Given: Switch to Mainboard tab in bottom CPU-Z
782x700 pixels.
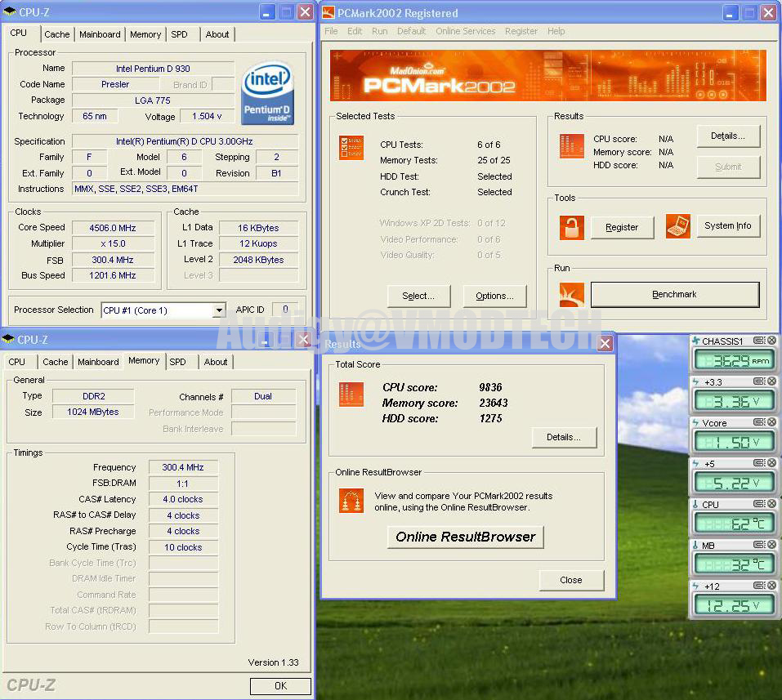Looking at the screenshot, I should [x=98, y=362].
